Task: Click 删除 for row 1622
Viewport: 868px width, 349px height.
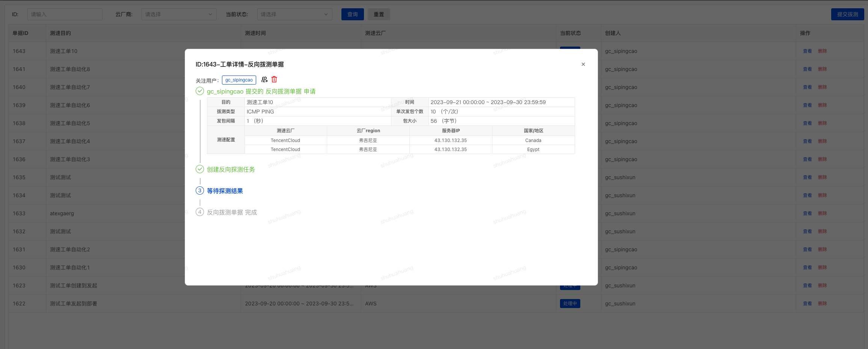Action: (x=822, y=304)
